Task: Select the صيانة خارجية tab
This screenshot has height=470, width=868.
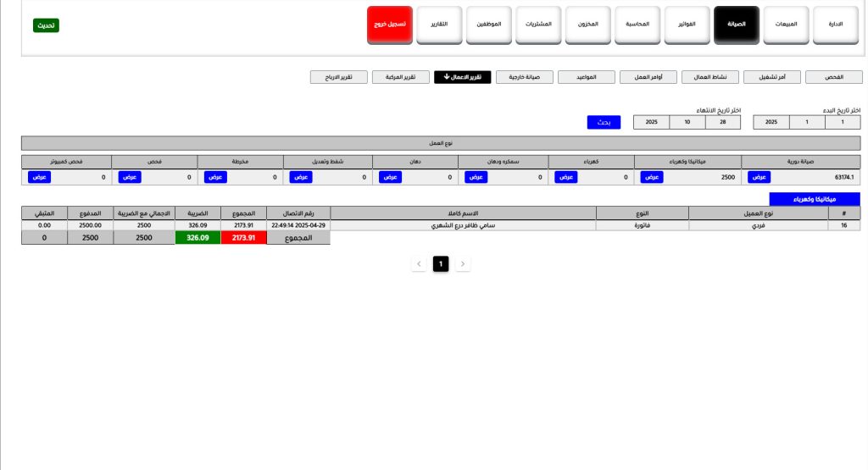Action: (x=524, y=77)
